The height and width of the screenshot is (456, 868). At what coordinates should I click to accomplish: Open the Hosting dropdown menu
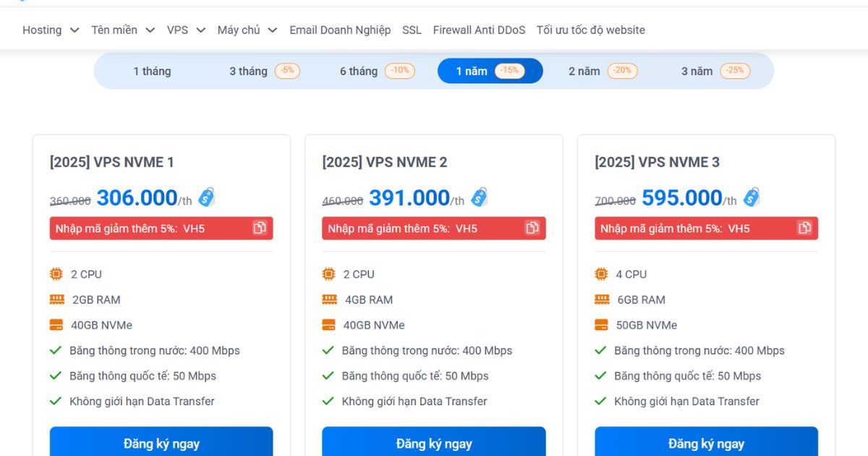[x=43, y=30]
